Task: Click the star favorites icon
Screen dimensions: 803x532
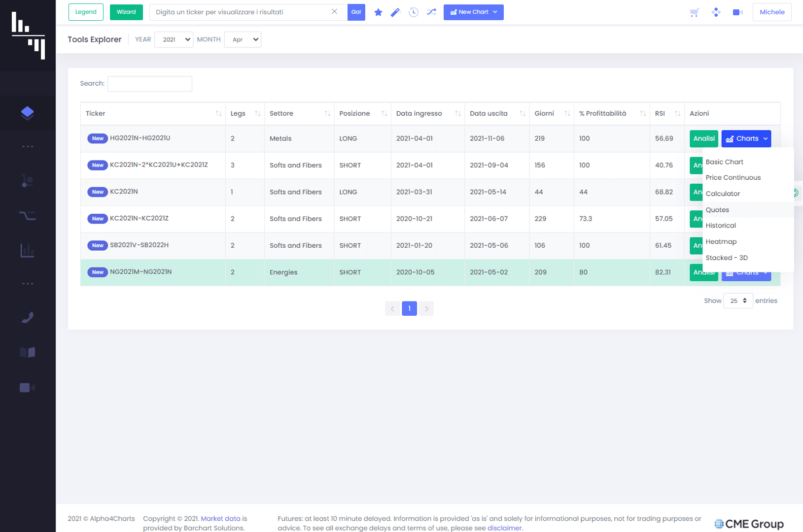Action: 378,12
